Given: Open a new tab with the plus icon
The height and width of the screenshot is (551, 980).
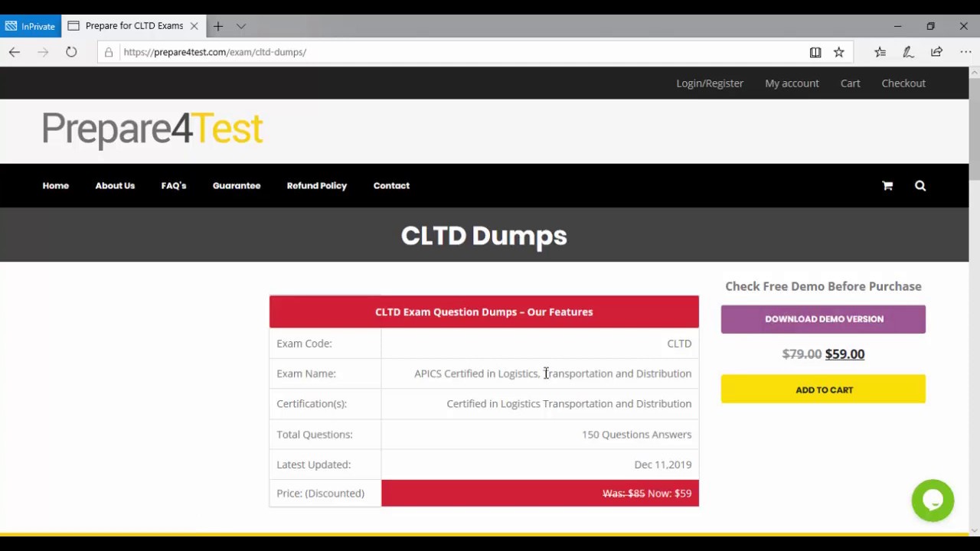Looking at the screenshot, I should 218,26.
